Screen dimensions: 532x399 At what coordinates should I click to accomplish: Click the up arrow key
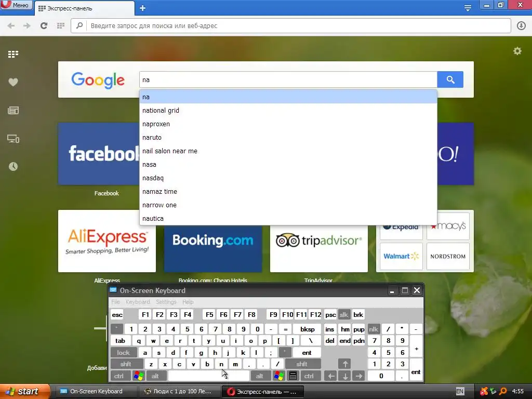(345, 364)
